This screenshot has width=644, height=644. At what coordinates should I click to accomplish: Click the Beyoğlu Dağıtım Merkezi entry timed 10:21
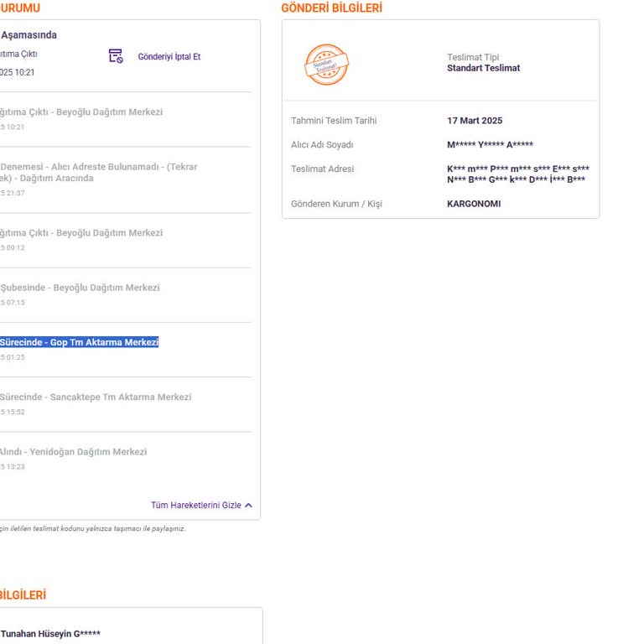[81, 112]
